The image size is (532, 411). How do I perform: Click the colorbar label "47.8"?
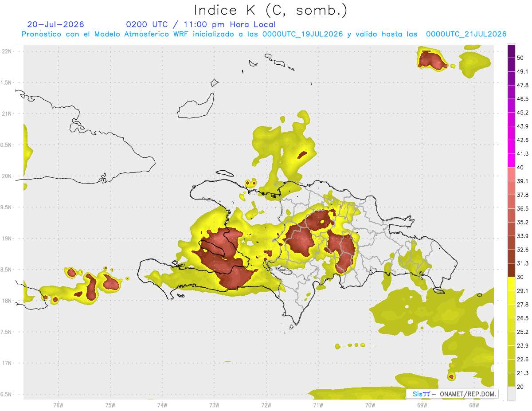[x=523, y=85]
